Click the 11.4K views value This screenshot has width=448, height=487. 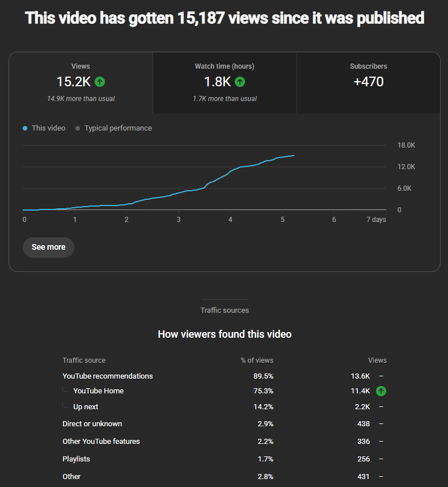click(360, 391)
